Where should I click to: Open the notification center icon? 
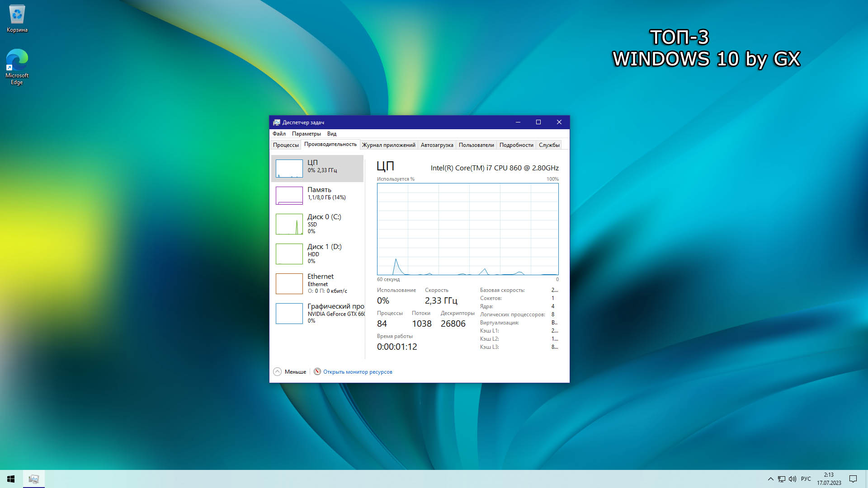(x=853, y=479)
